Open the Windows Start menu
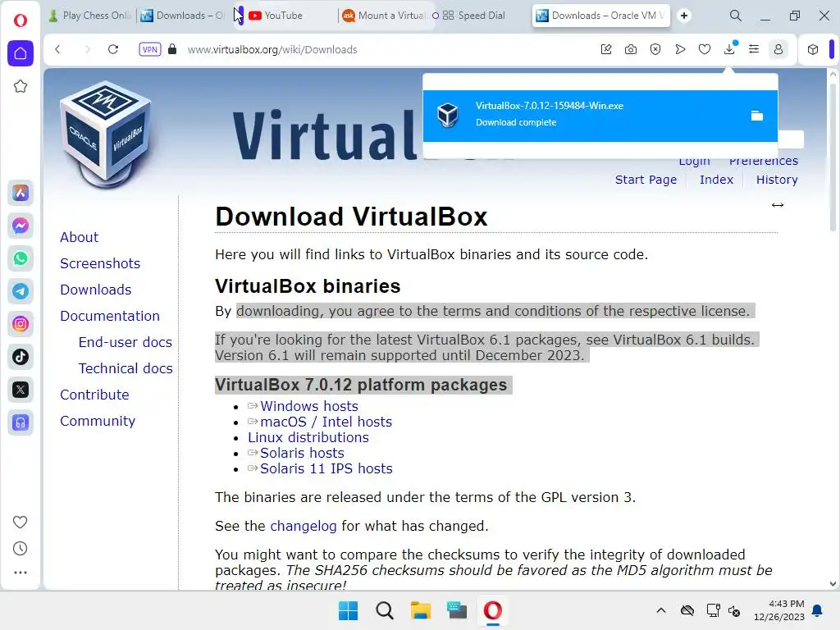 coord(348,610)
